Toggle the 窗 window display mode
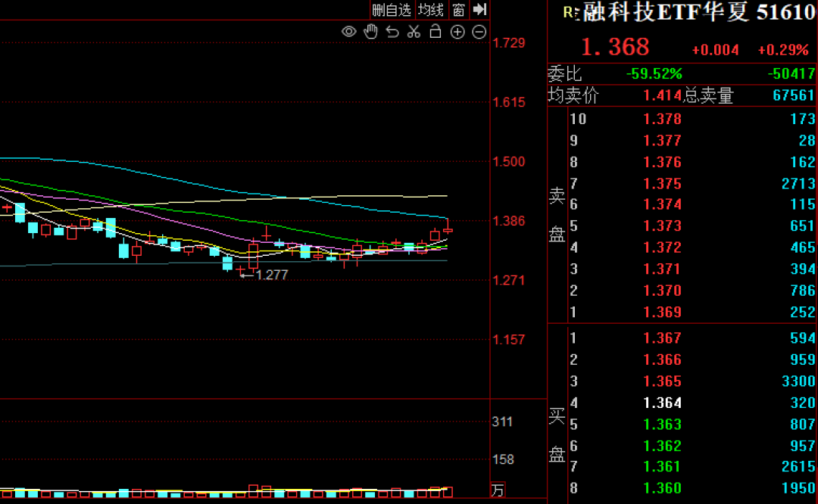Viewport: 818px width, 504px height. (459, 11)
